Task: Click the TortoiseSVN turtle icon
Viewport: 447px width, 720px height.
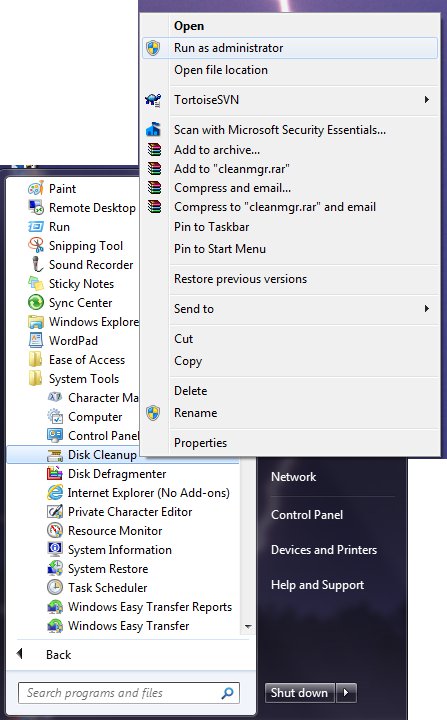Action: pyautogui.click(x=153, y=100)
